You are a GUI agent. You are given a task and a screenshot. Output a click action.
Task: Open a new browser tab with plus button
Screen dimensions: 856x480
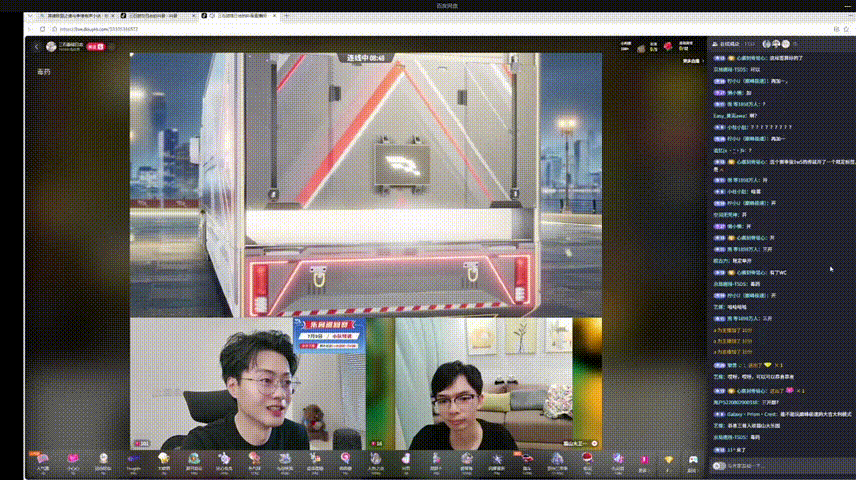coord(287,16)
